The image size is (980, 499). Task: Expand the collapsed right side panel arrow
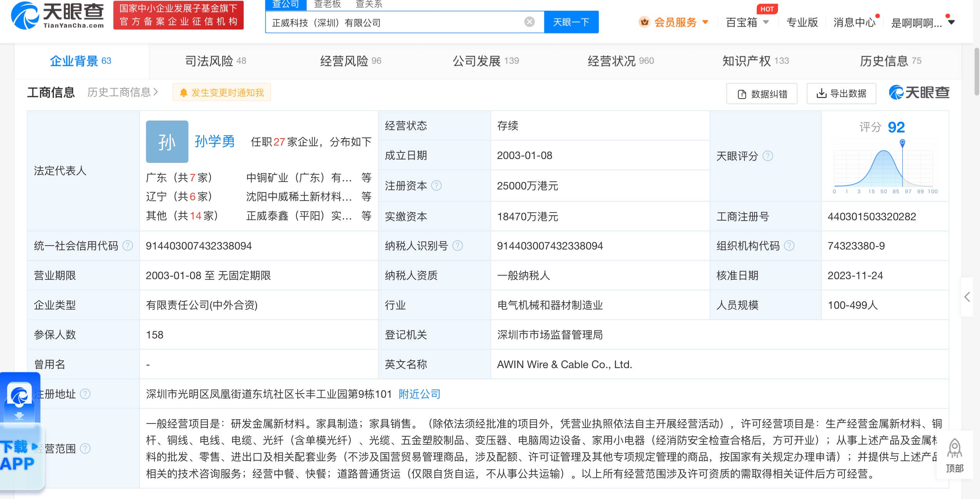pyautogui.click(x=967, y=296)
